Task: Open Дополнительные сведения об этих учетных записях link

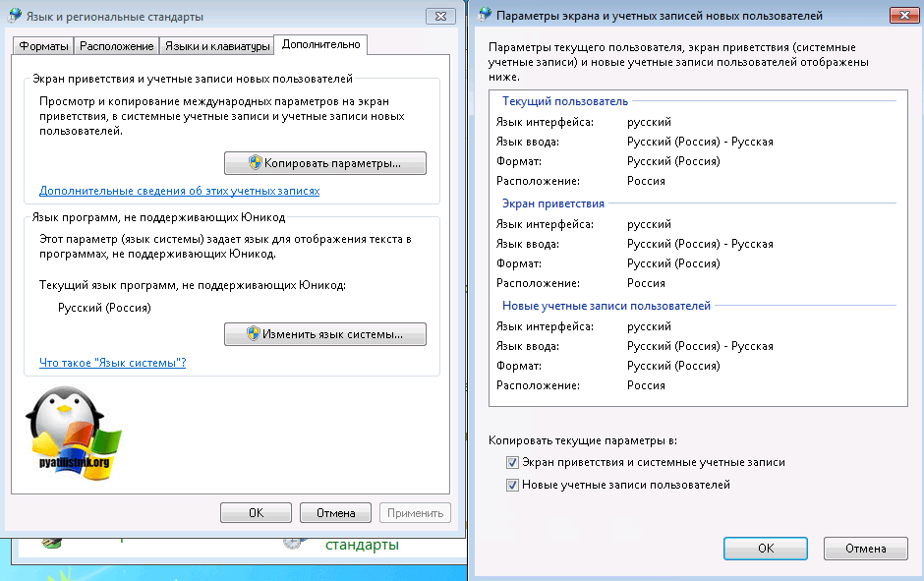Action: pos(179,191)
